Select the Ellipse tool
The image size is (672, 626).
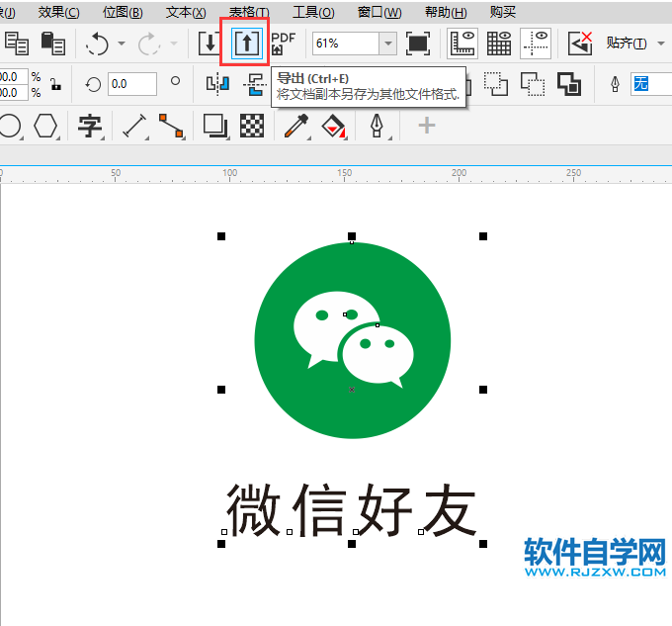pyautogui.click(x=10, y=126)
